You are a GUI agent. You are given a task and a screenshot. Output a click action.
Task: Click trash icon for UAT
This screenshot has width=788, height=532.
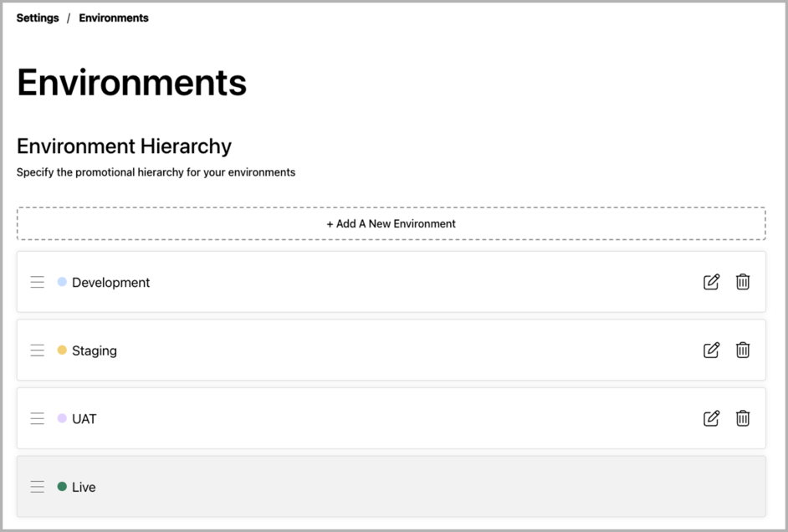tap(743, 418)
